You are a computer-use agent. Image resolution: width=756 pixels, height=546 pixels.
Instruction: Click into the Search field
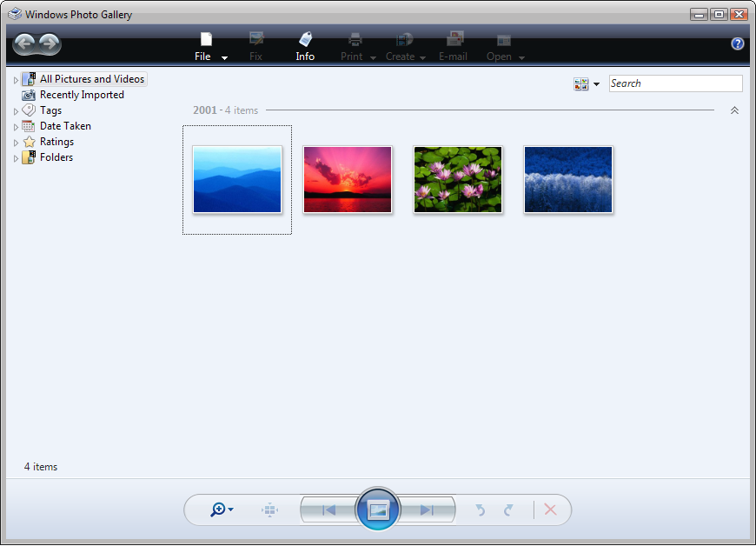[675, 83]
